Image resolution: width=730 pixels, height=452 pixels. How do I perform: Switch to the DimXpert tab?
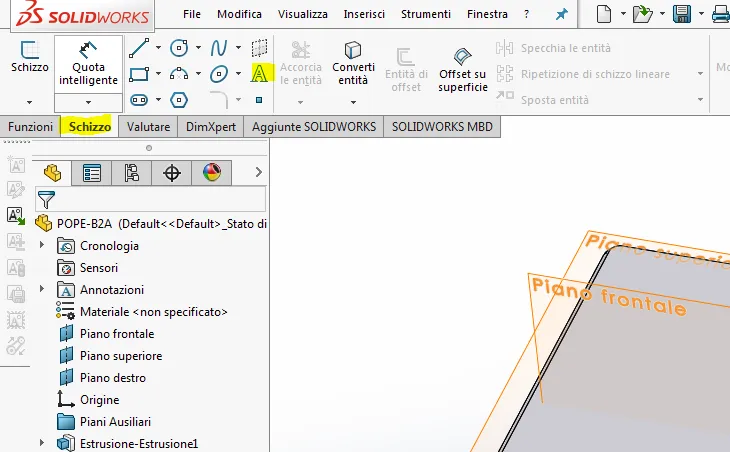(211, 127)
